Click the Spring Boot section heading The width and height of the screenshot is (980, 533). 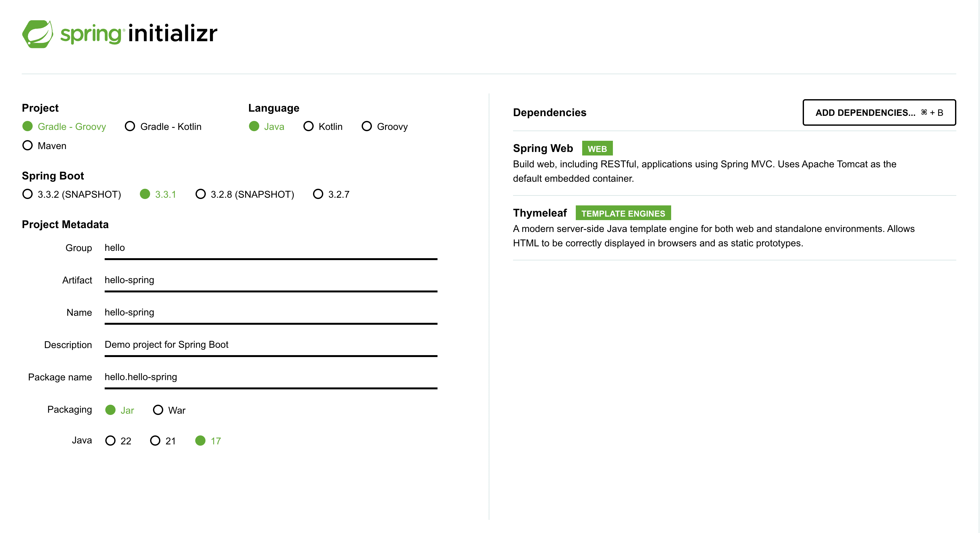(x=53, y=176)
